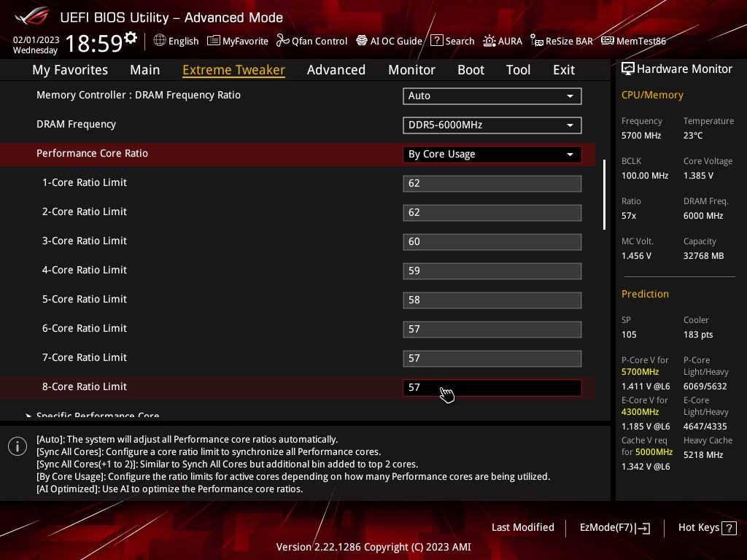Screen dimensions: 747x560
Task: Click the 8-Core Ratio Limit field
Action: (492, 388)
